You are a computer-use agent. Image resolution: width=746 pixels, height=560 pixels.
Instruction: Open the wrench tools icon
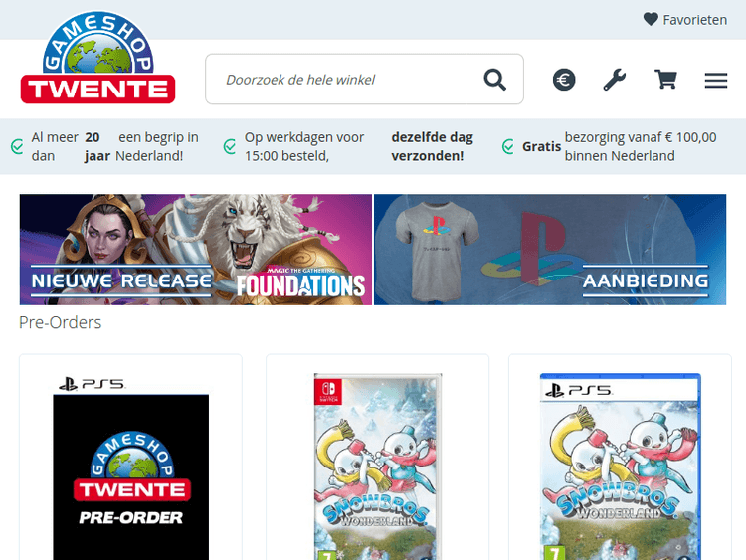[x=615, y=80]
